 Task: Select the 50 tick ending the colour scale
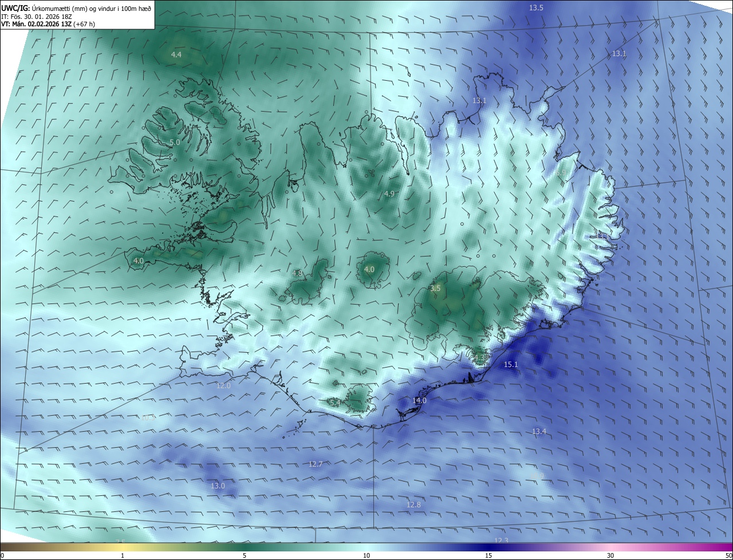[728, 555]
